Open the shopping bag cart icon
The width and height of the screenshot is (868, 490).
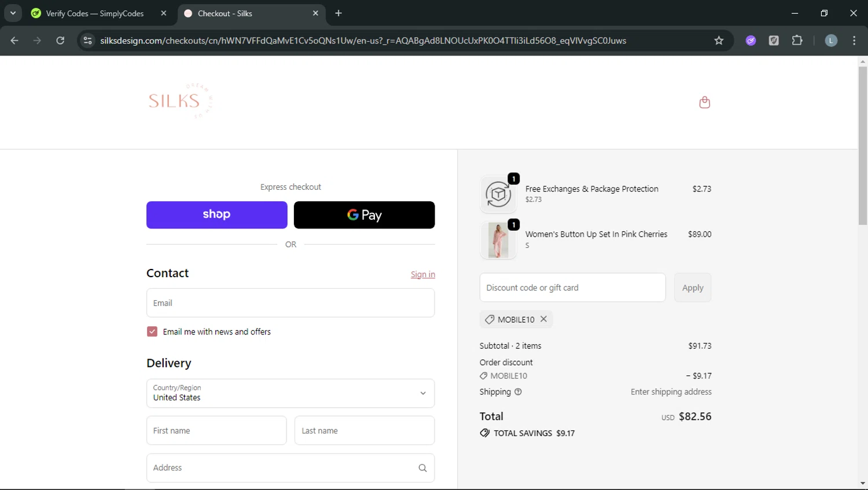(x=704, y=102)
